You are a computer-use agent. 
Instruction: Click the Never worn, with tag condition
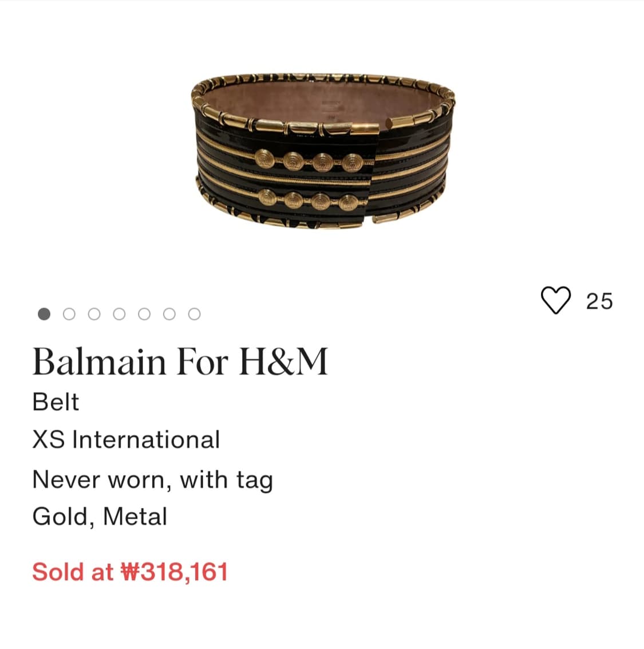(x=153, y=480)
